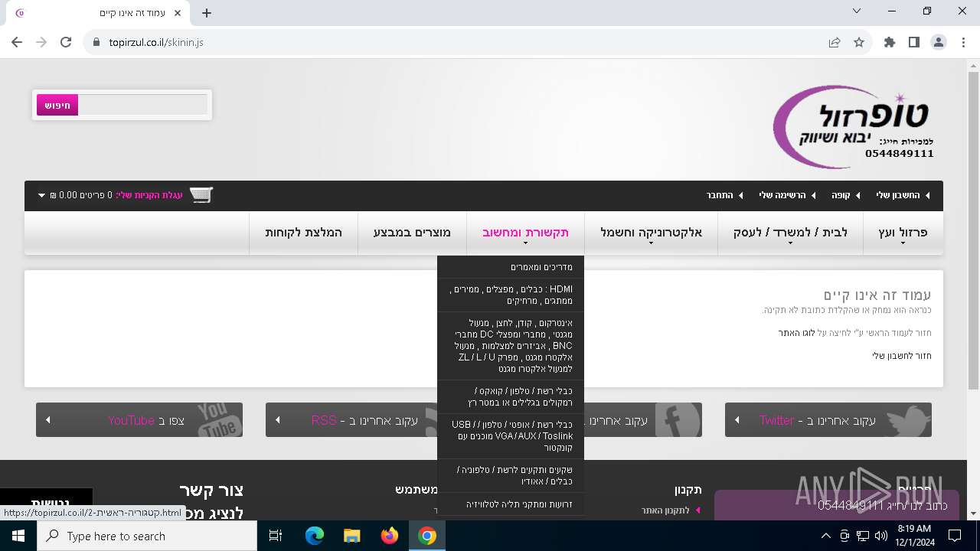The width and height of the screenshot is (980, 551).
Task: Click the חיפוש search button
Action: 57,105
